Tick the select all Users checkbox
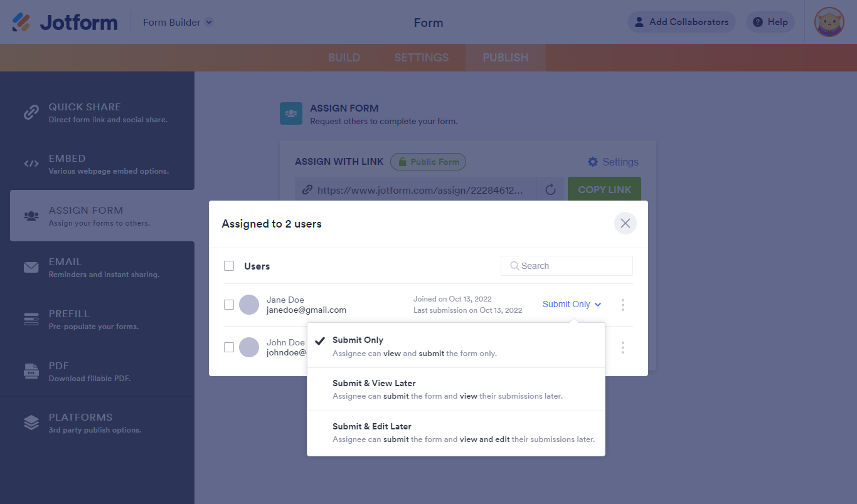Viewport: 857px width, 504px height. tap(229, 266)
